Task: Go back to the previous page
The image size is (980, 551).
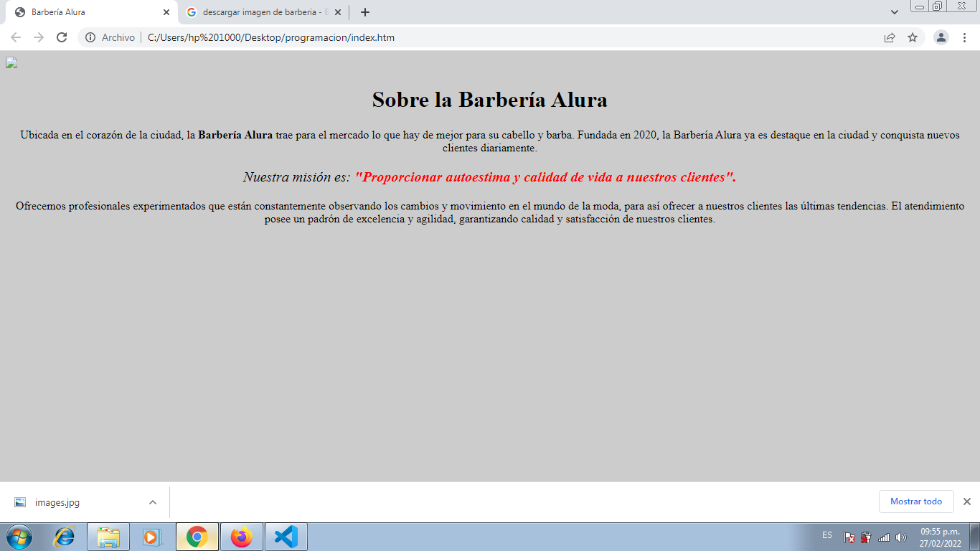Action: [x=16, y=37]
